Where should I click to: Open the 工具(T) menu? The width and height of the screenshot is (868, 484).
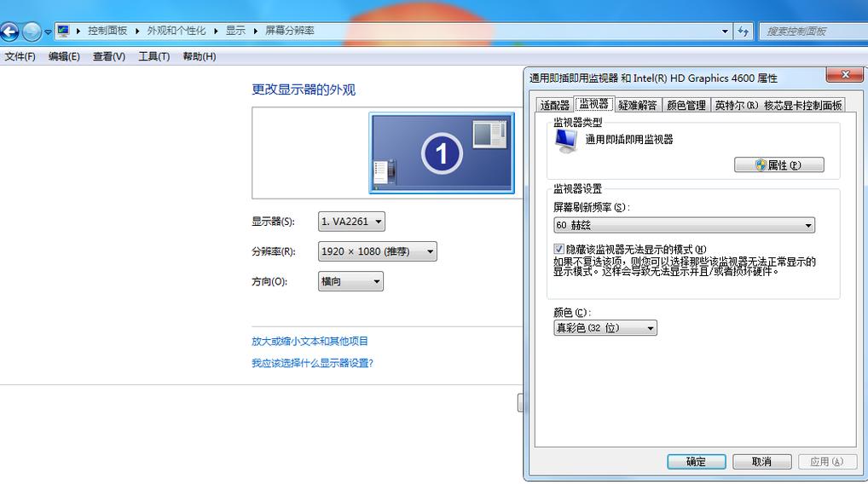(153, 56)
